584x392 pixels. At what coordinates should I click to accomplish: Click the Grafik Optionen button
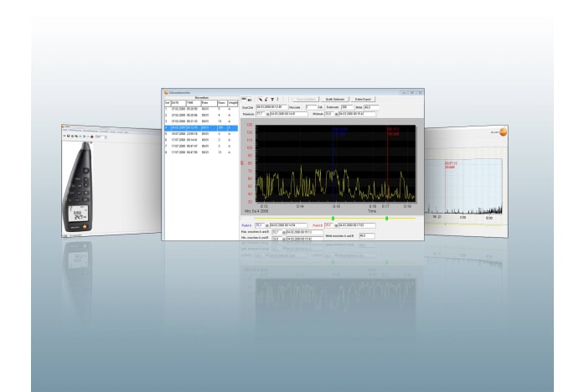335,100
